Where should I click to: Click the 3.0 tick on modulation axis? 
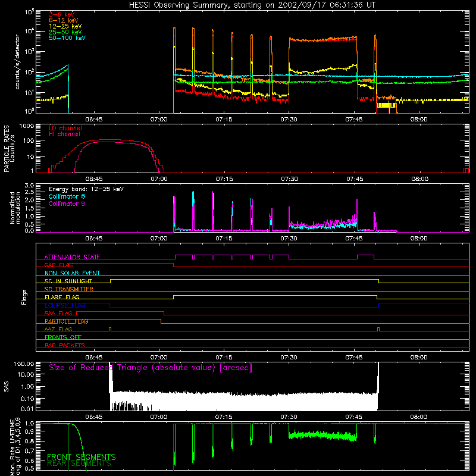tap(29, 186)
